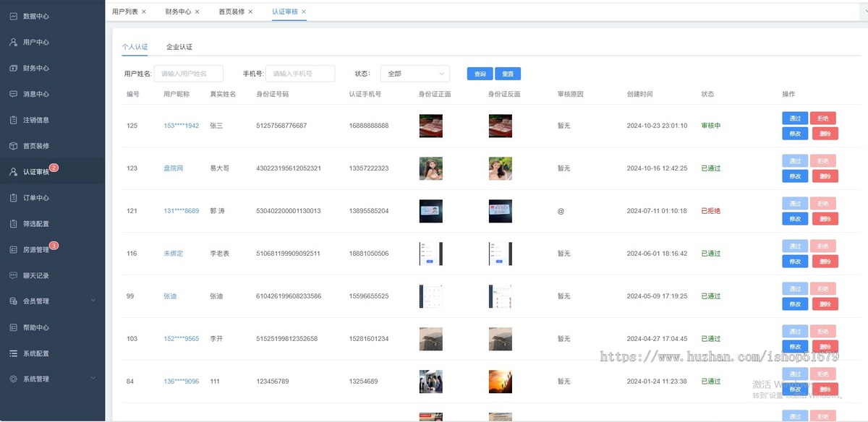Click 修改 for row 103 李开
Image resolution: width=868 pixels, height=422 pixels.
795,347
